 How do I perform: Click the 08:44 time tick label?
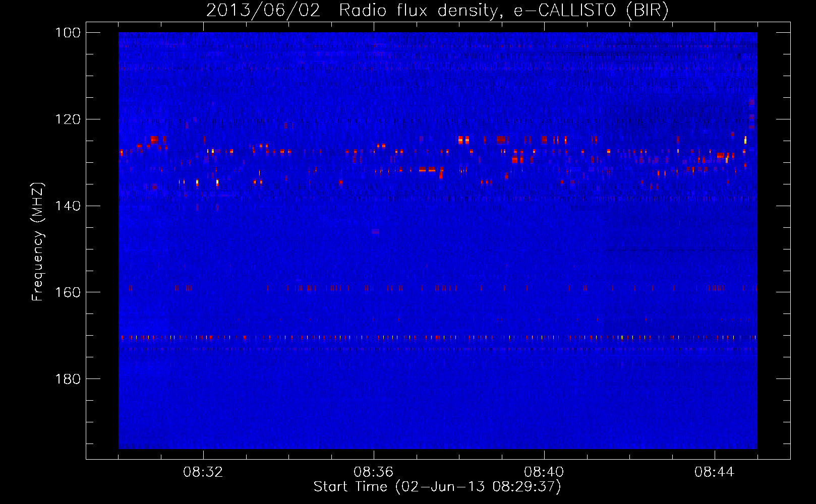(x=715, y=472)
